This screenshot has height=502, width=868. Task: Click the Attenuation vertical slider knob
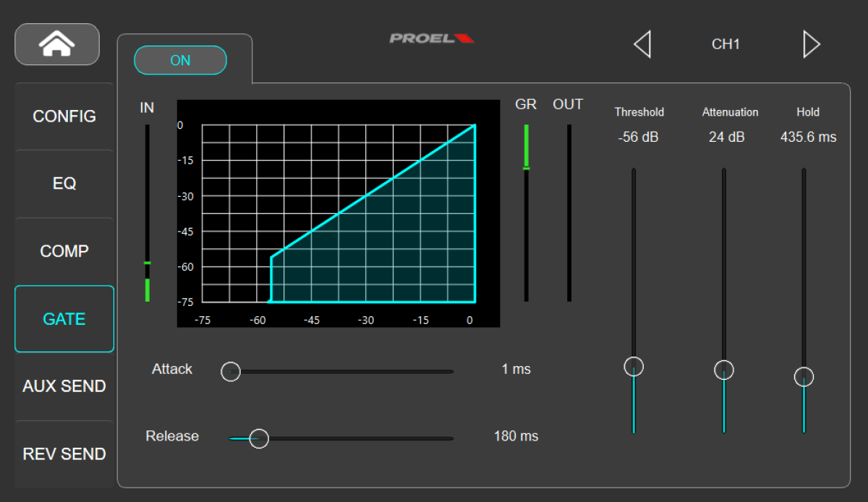point(724,370)
